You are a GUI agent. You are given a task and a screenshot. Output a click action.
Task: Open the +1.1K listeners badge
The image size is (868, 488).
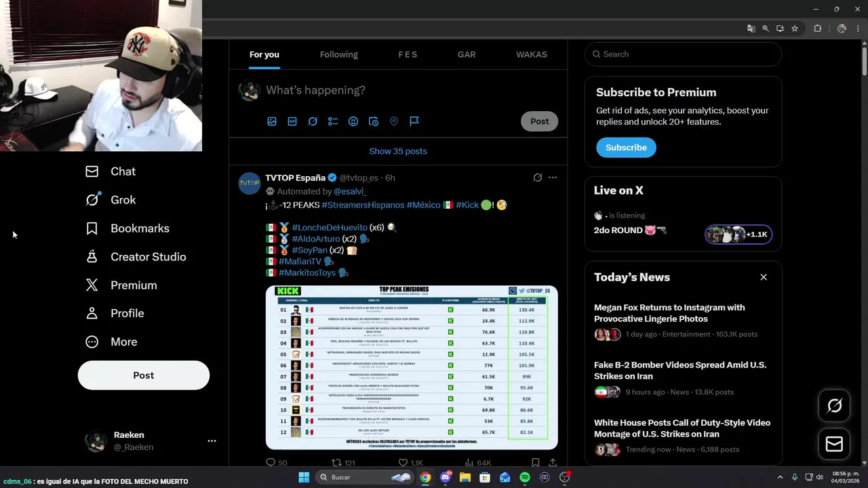click(738, 235)
